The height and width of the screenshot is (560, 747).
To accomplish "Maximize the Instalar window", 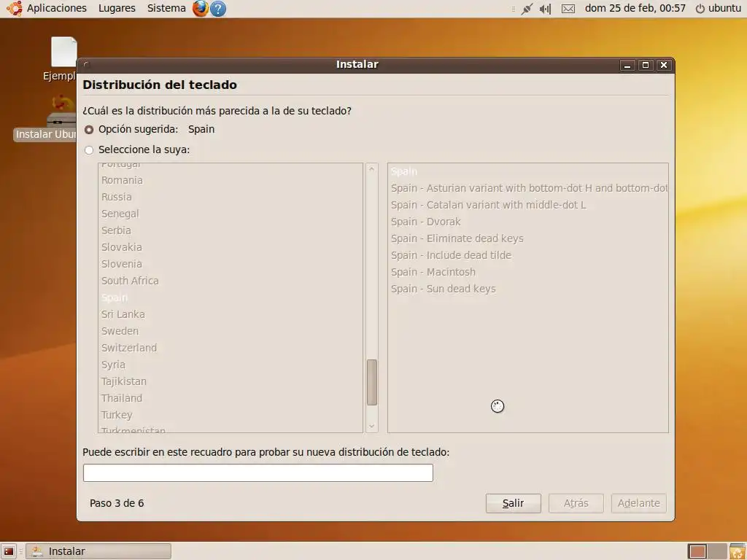I will [646, 65].
